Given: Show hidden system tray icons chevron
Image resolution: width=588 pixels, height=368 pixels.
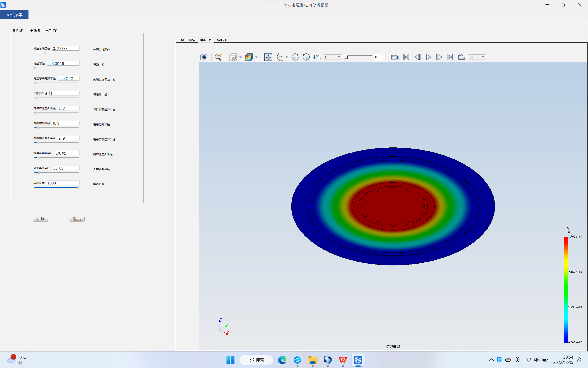Looking at the screenshot, I should pos(491,360).
